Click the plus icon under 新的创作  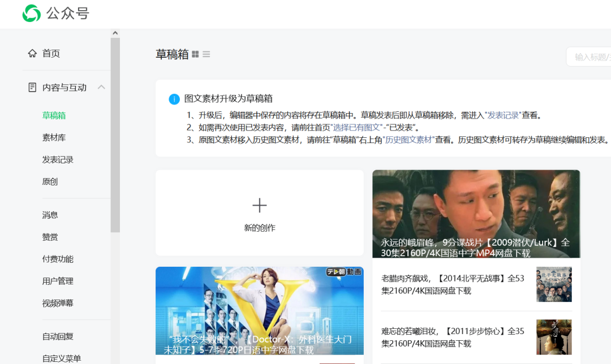pyautogui.click(x=259, y=205)
